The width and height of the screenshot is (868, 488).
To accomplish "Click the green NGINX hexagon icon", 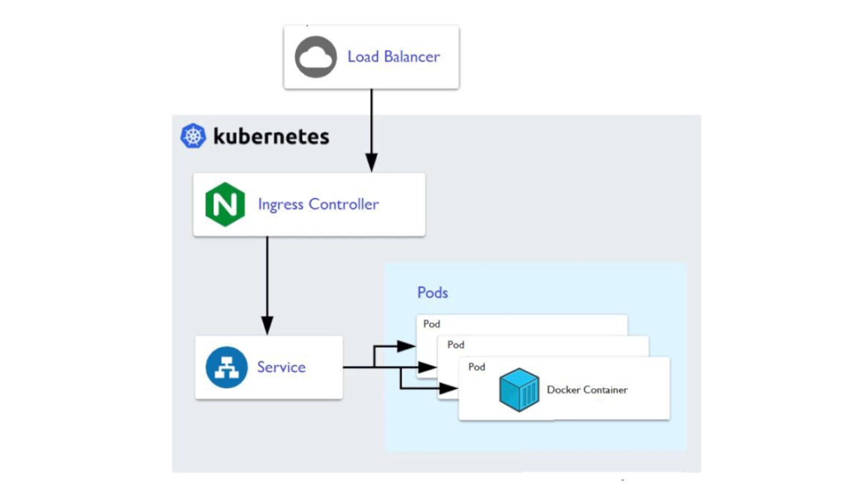I will tap(225, 204).
